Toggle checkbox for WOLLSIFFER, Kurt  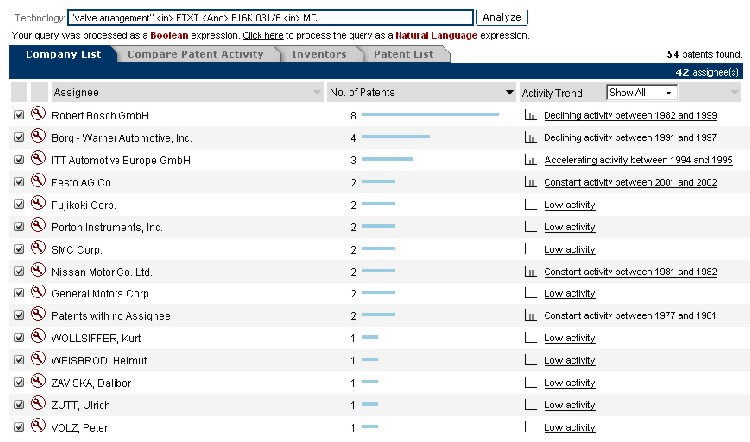click(x=19, y=338)
